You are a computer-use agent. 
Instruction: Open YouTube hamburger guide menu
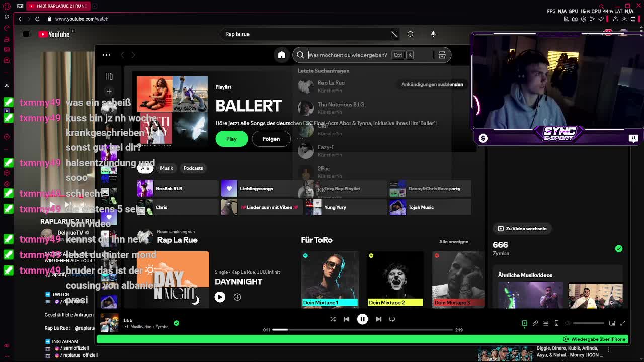[x=26, y=34]
